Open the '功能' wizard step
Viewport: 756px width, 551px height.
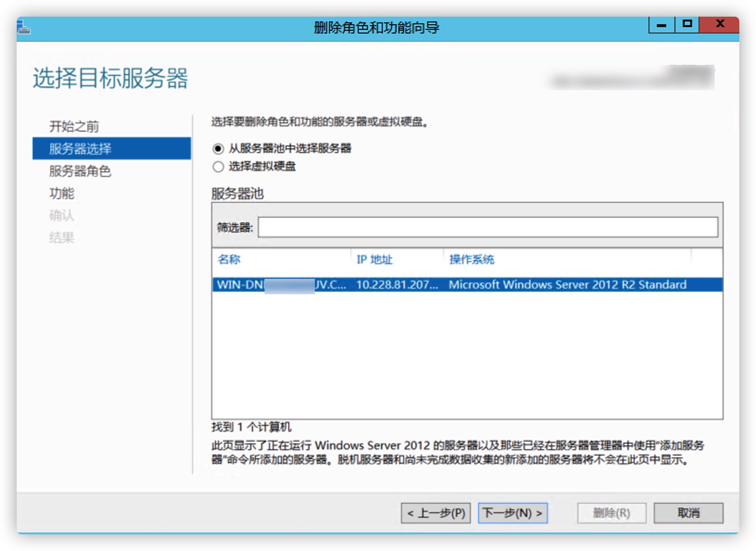point(62,194)
